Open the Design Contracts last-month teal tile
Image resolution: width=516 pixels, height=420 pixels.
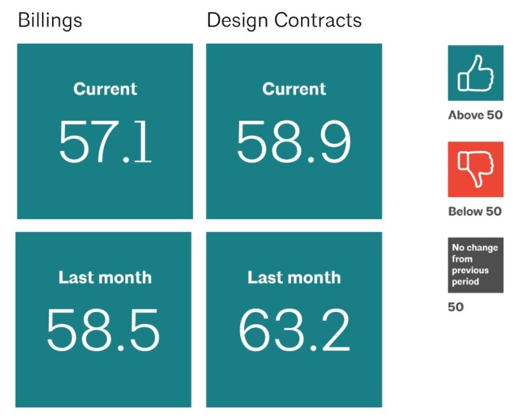click(x=294, y=381)
